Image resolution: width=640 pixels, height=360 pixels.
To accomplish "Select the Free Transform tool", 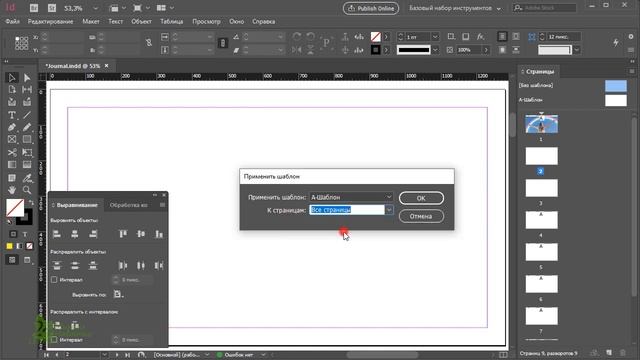I will (x=27, y=153).
